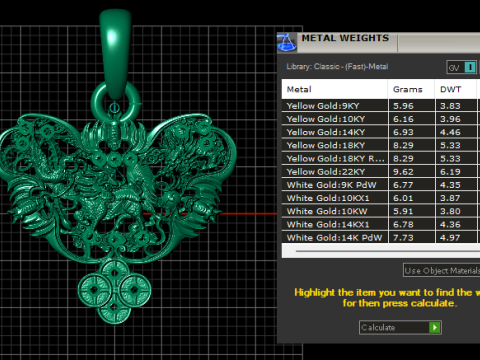Click the 4.97 DWT value
The width and height of the screenshot is (480, 360).
450,238
